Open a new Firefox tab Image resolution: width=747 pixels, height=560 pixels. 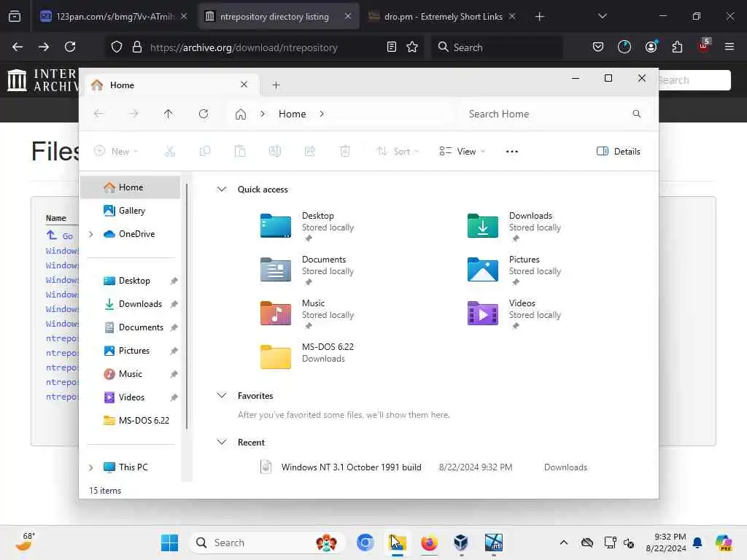(x=539, y=17)
